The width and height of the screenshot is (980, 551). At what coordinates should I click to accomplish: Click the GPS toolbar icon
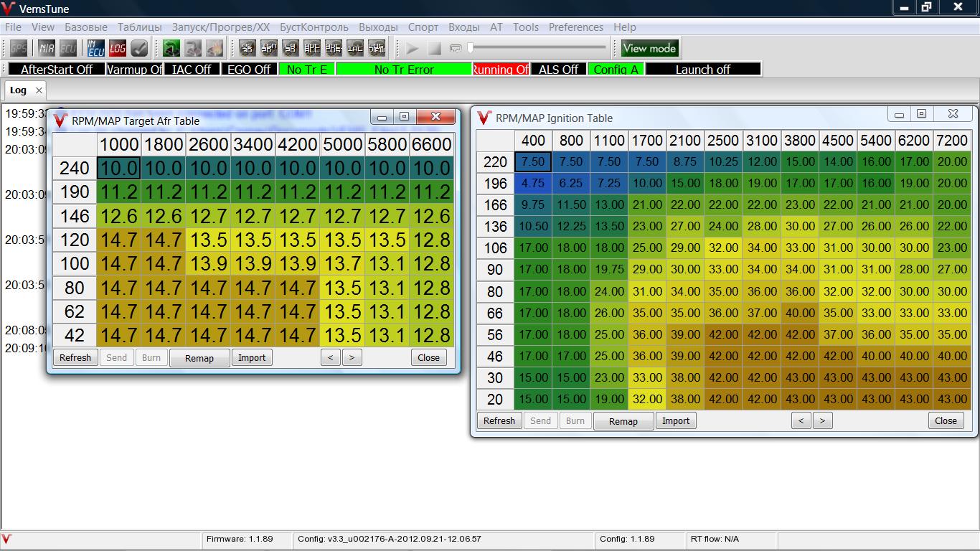point(19,49)
